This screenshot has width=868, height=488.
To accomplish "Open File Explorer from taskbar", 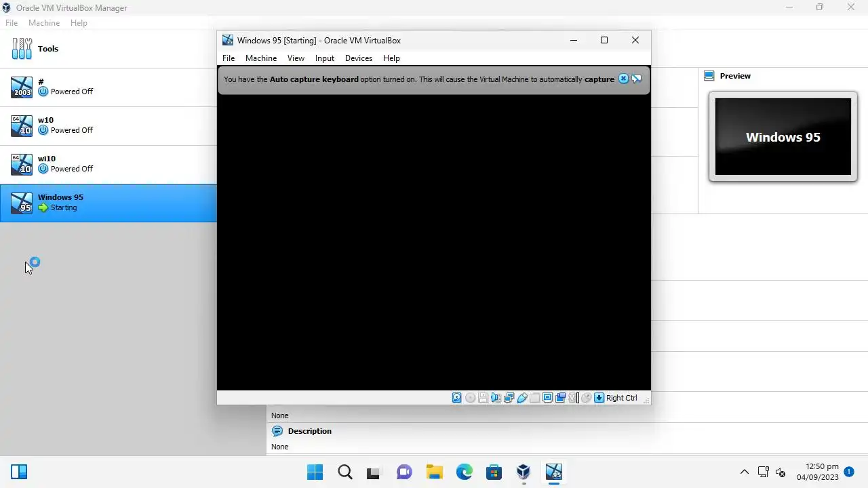I will pyautogui.click(x=434, y=472).
